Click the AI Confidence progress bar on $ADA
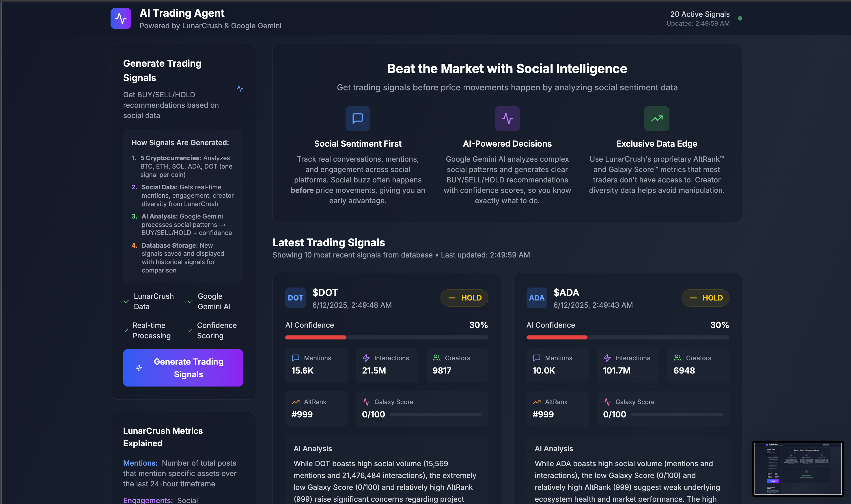The image size is (851, 504). [627, 337]
